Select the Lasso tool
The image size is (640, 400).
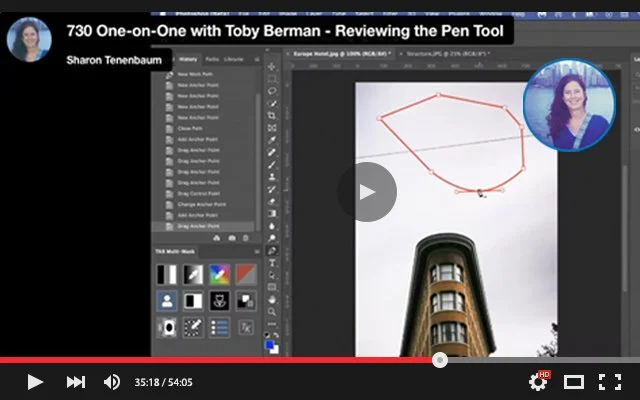[x=272, y=91]
